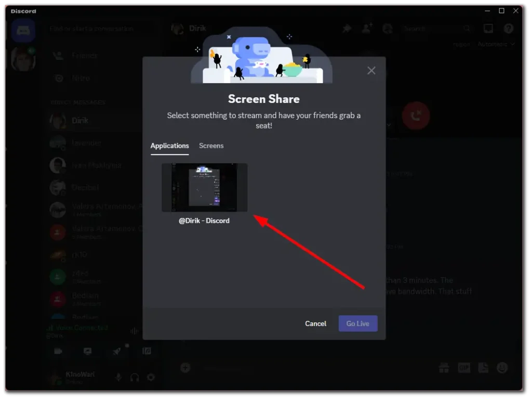Screen dimensions: 532x400
Task: Click the plus attachment button in message bar
Action: coord(185,367)
